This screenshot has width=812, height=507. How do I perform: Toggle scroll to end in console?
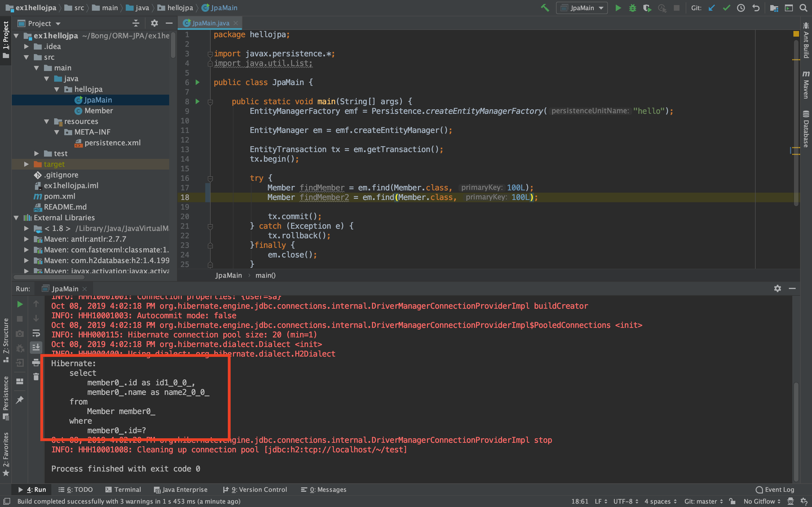tap(36, 348)
